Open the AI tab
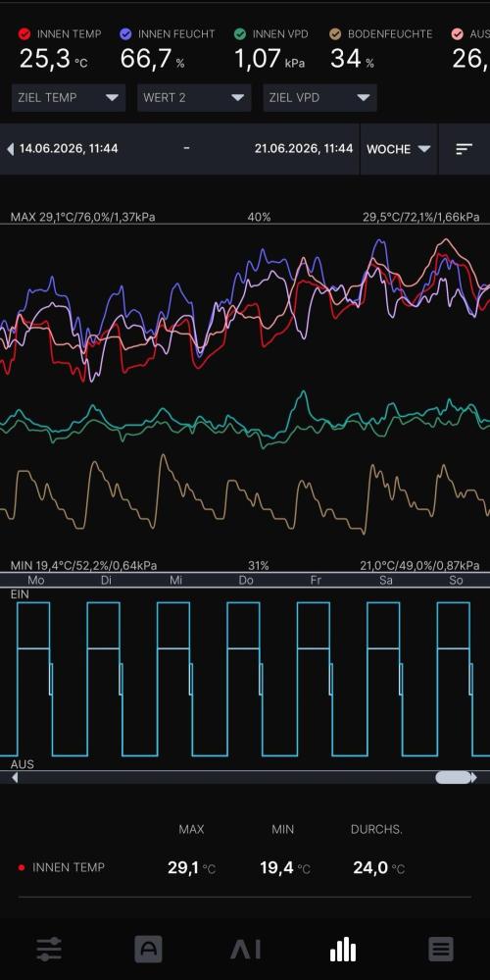 (245, 950)
